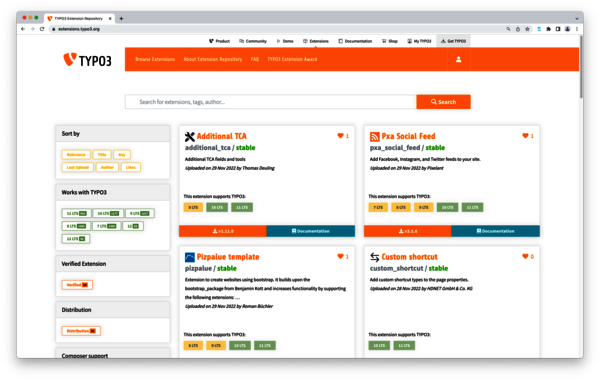Viewport: 600px width, 380px height.
Task: Download Additional TCA v1.11.0
Action: coord(223,231)
